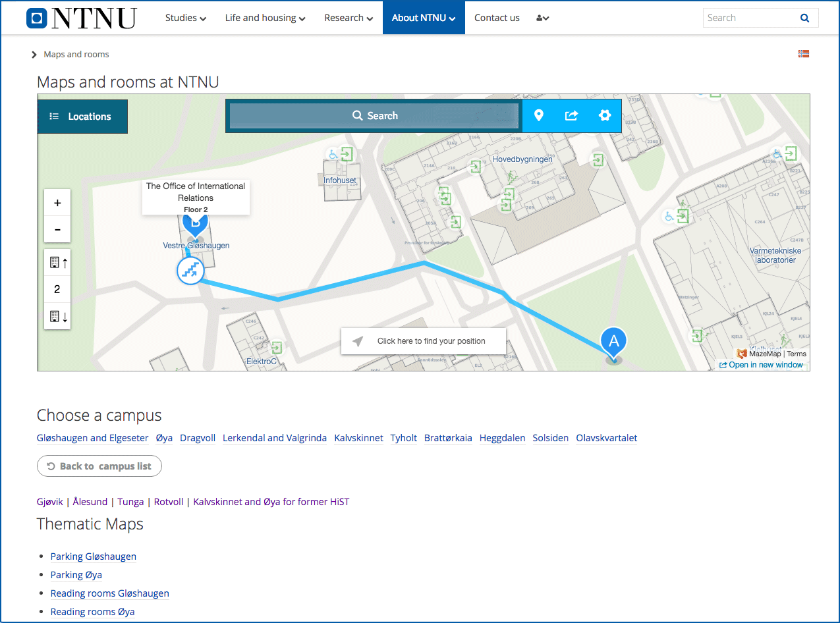Open the Contact us page
The image size is (840, 623).
pos(497,18)
